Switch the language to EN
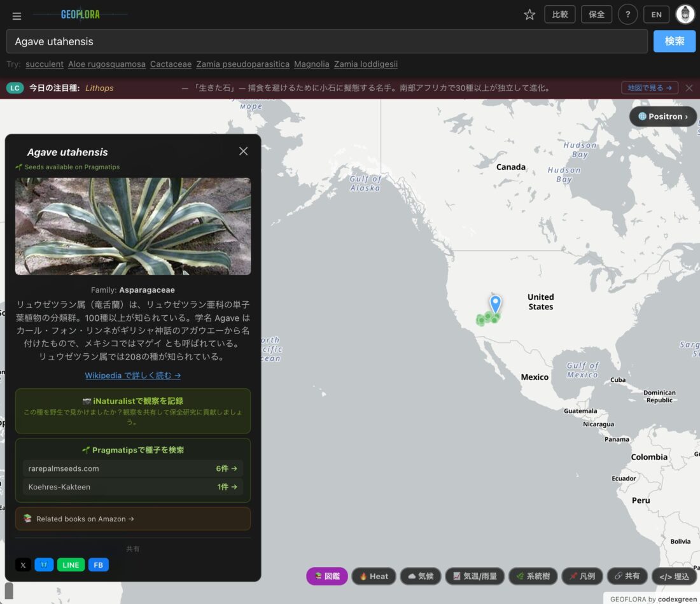 pyautogui.click(x=656, y=15)
